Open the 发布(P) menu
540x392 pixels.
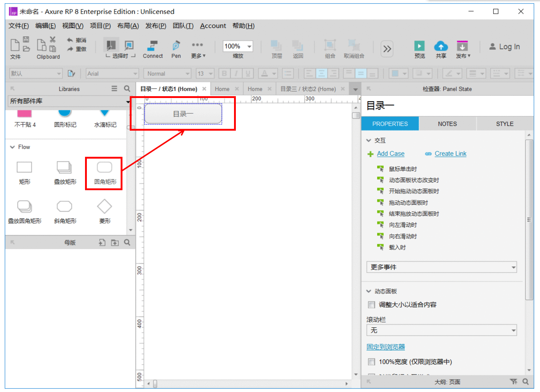tap(156, 26)
